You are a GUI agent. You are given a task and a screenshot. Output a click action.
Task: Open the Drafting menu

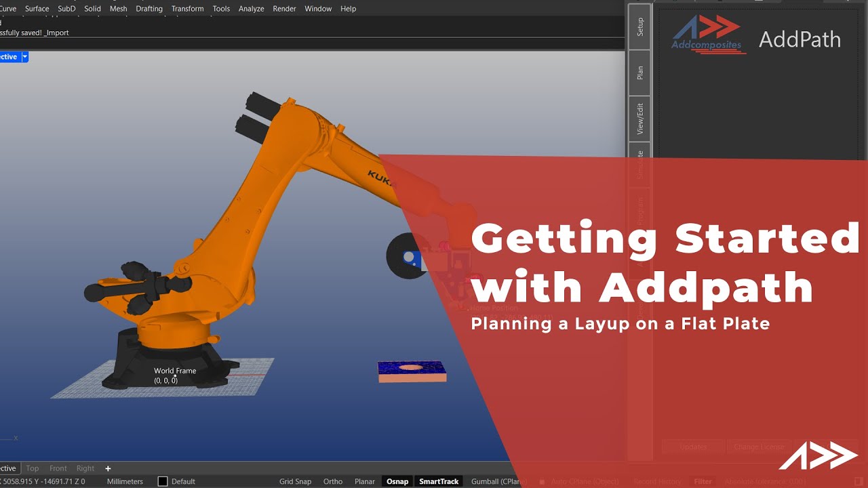point(149,9)
